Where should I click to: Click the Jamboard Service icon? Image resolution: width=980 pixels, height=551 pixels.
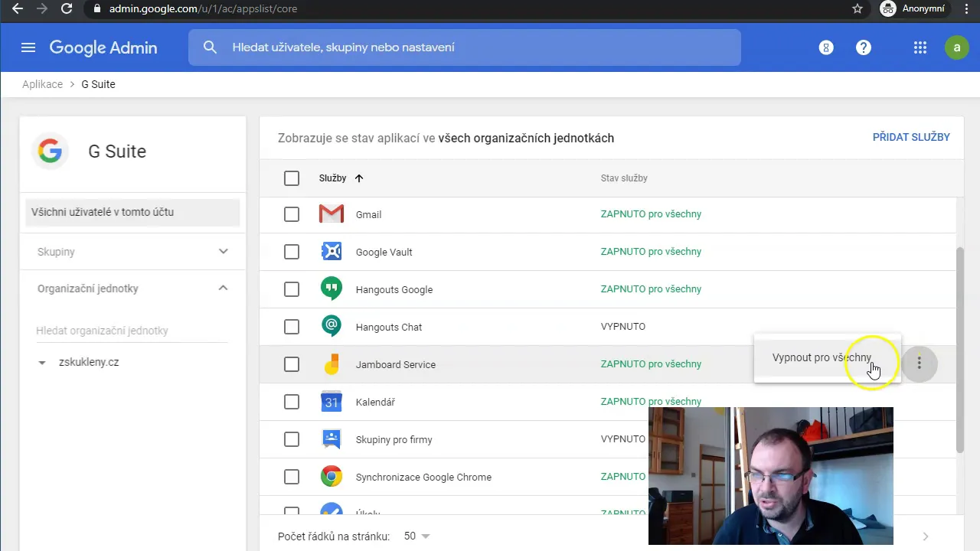coord(332,364)
